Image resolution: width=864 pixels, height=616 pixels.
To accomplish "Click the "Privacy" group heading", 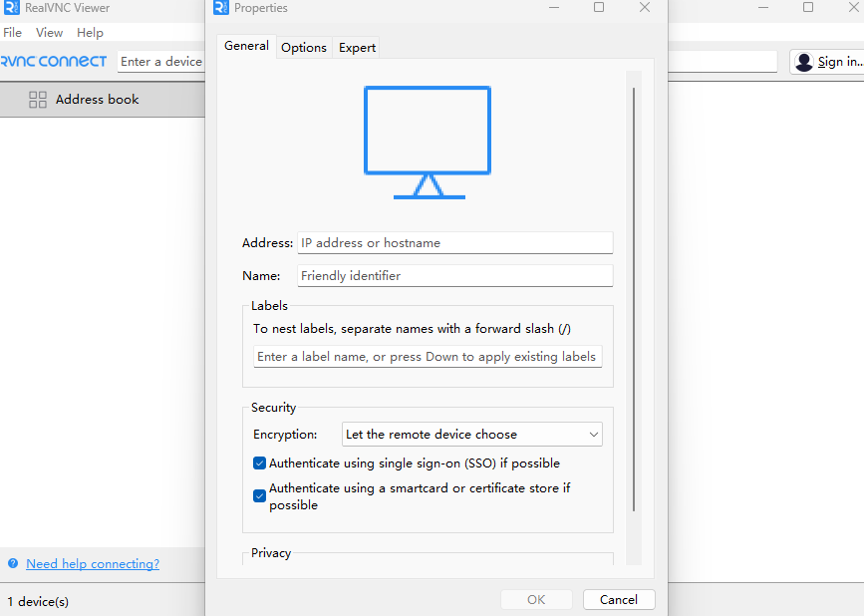I will 271,553.
